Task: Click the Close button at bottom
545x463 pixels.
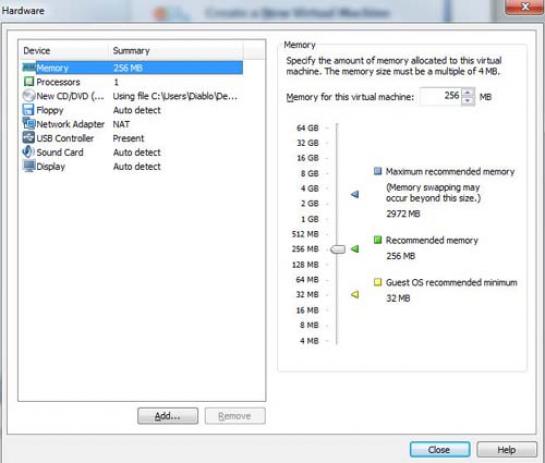Action: pyautogui.click(x=440, y=450)
